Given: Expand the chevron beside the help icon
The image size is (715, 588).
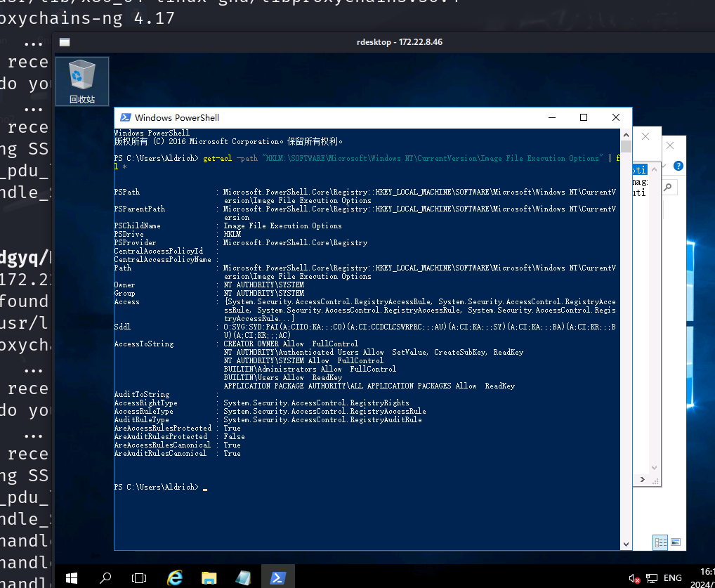Looking at the screenshot, I should (665, 166).
